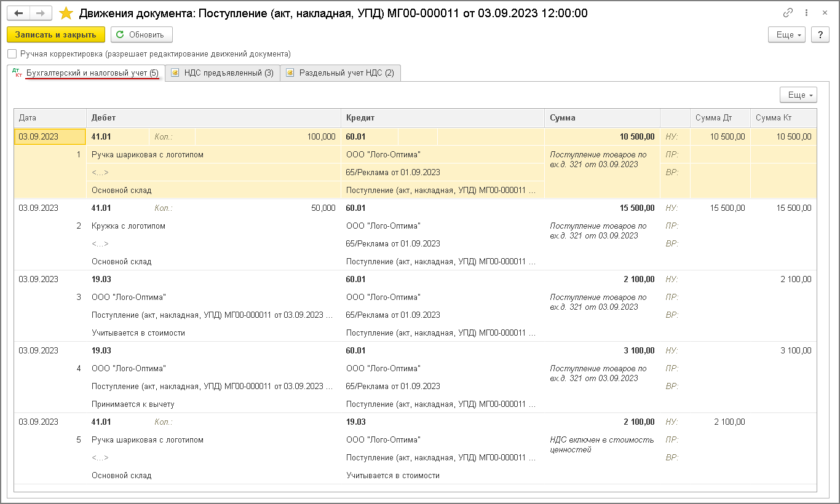840x504 pixels.
Task: Click the Дата column header
Action: 50,118
